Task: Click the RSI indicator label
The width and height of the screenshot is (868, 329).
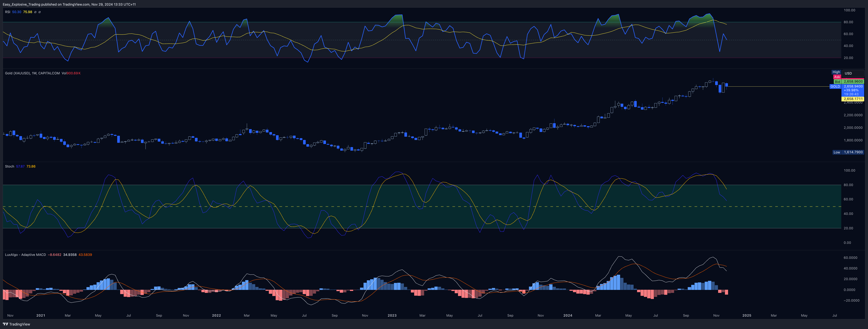Action: click(x=7, y=12)
